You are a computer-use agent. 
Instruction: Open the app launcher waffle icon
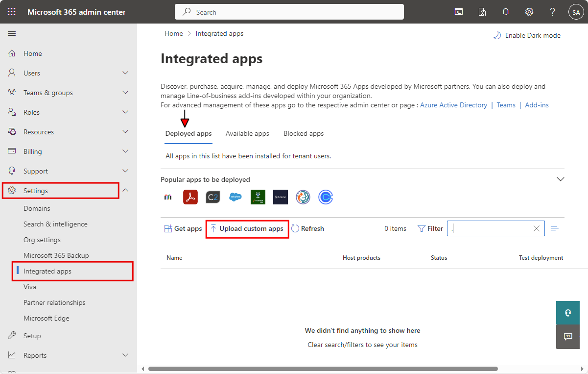coord(12,12)
